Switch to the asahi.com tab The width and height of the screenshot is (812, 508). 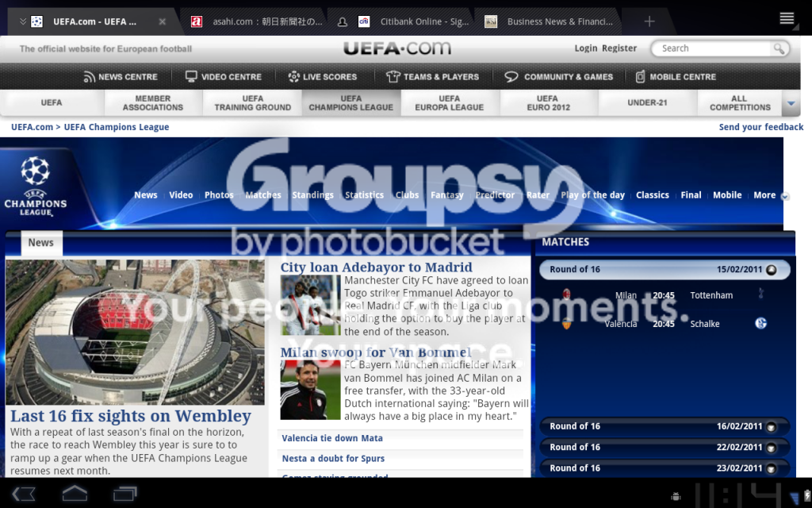pyautogui.click(x=256, y=21)
